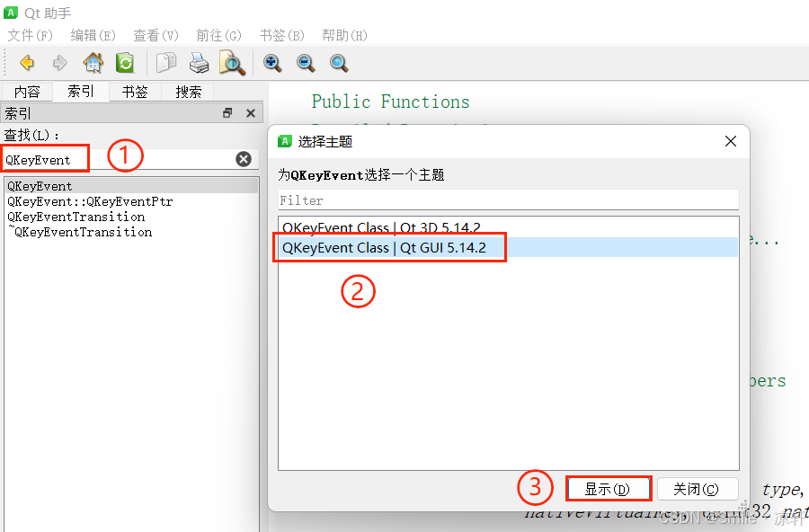Click the Forward arrow toolbar icon
The image size is (809, 532).
[x=60, y=63]
